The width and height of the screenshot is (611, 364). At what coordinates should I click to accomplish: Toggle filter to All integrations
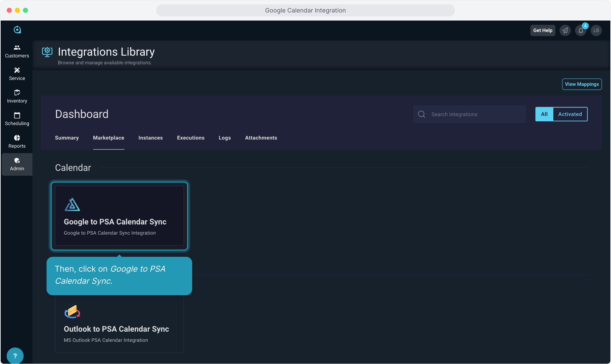544,114
